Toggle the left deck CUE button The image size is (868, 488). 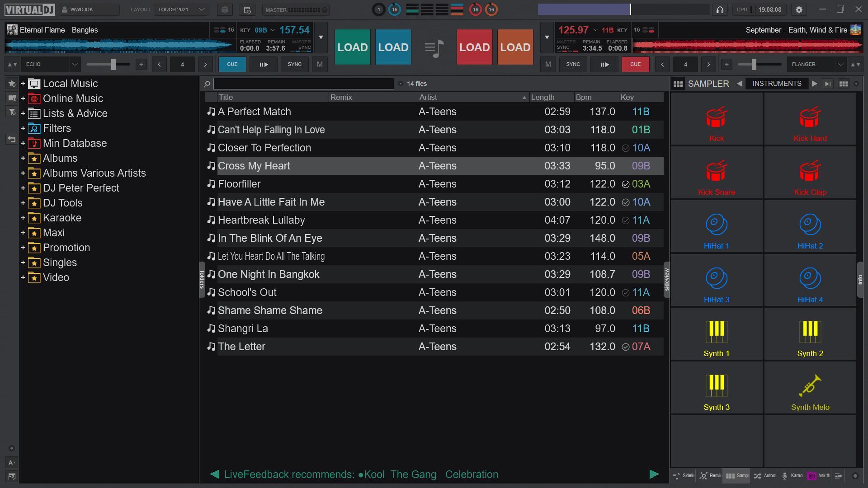pos(232,65)
